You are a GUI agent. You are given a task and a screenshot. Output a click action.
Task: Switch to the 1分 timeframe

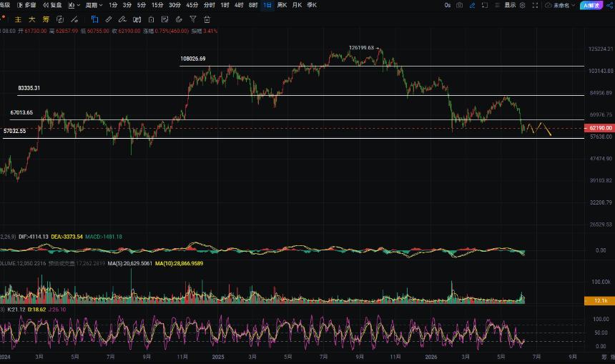[114, 5]
